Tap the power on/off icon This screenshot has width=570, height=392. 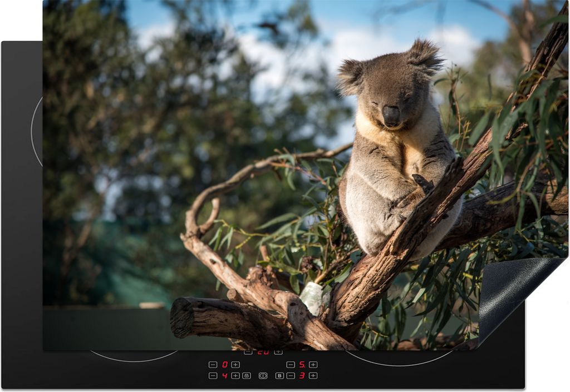point(263,376)
